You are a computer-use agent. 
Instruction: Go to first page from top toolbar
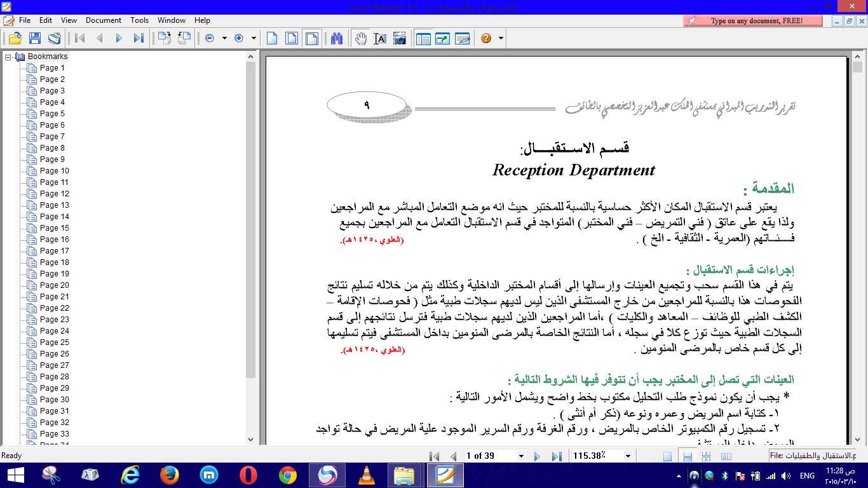point(79,39)
